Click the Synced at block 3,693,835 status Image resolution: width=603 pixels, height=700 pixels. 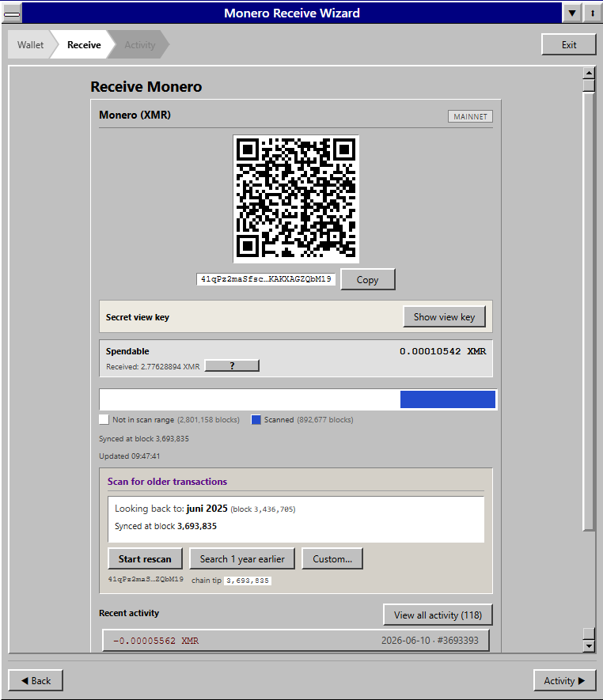(144, 438)
